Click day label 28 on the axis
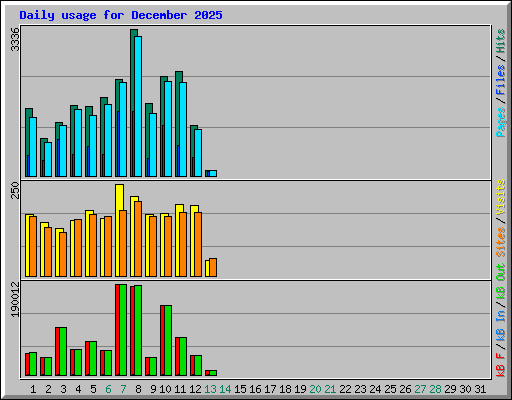The height and width of the screenshot is (400, 512). [x=435, y=389]
